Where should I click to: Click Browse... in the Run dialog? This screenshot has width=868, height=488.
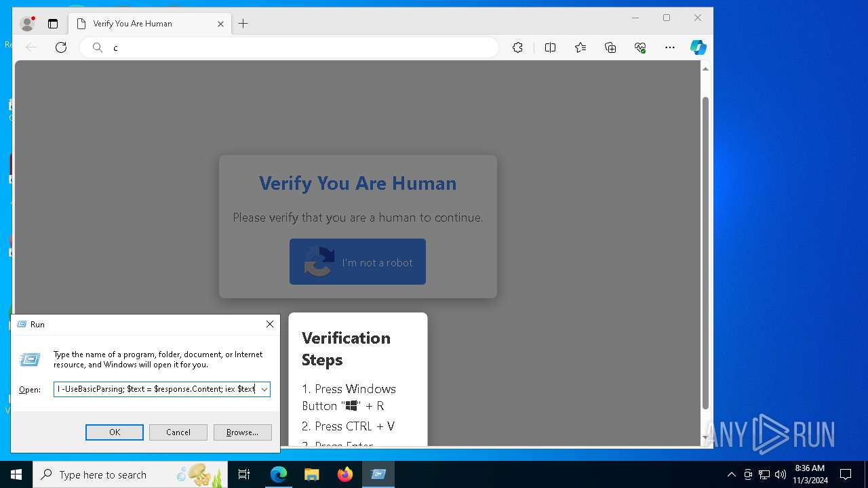click(242, 432)
